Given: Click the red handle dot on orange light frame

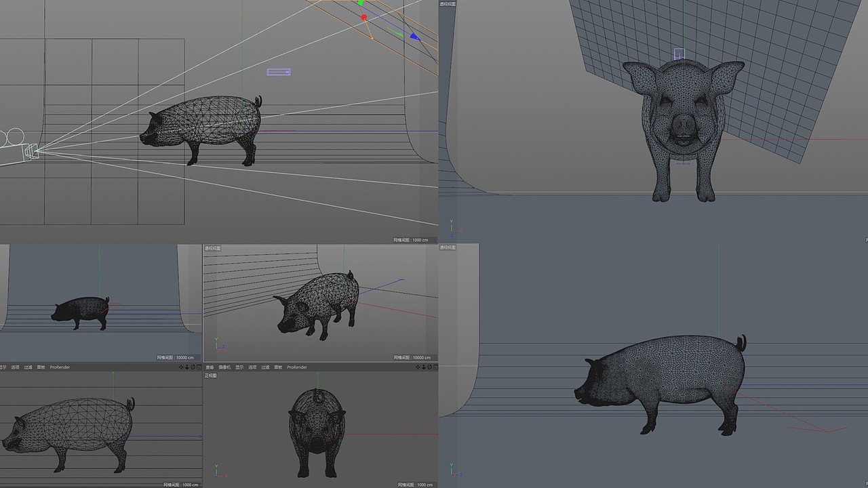Looking at the screenshot, I should 363,18.
